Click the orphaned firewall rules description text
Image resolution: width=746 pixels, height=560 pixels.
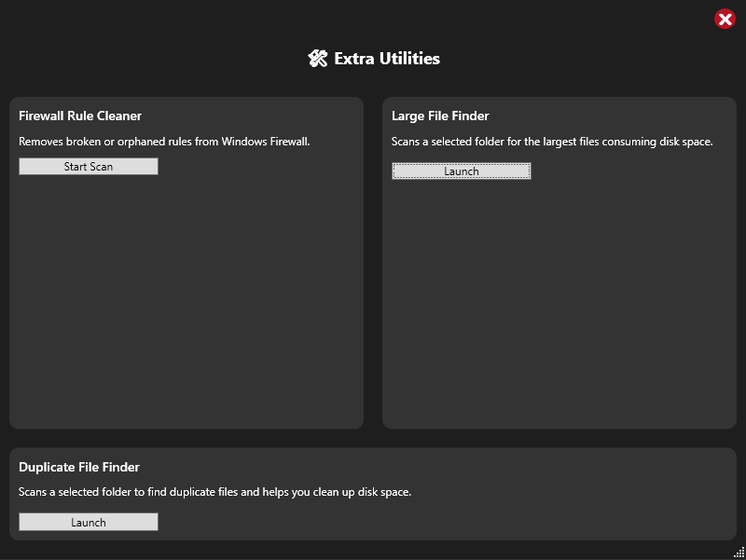tap(164, 142)
